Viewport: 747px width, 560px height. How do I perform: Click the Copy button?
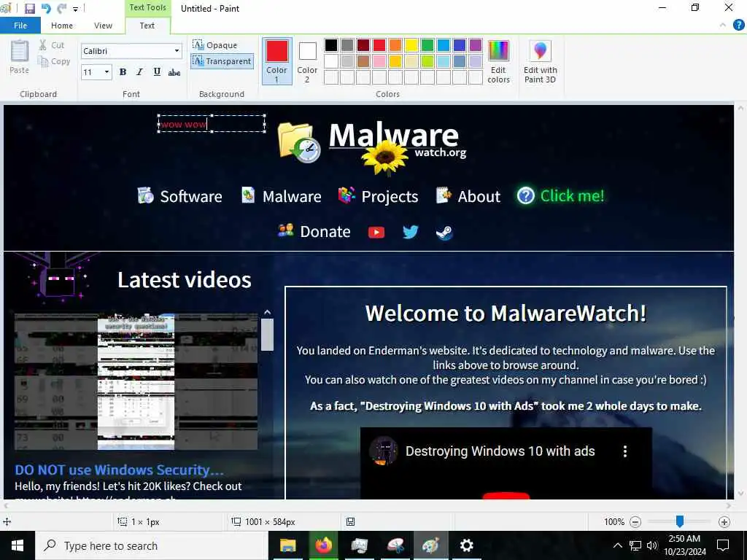[x=54, y=61]
